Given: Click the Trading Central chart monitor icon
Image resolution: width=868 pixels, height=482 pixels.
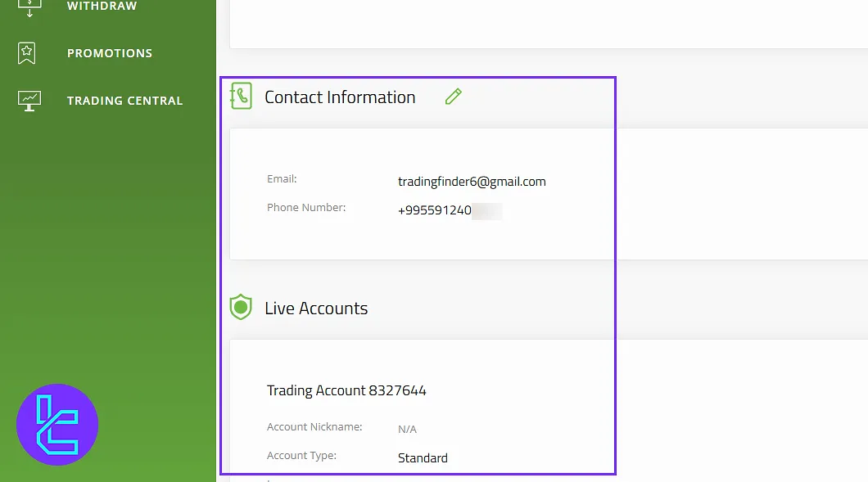Looking at the screenshot, I should (x=29, y=101).
